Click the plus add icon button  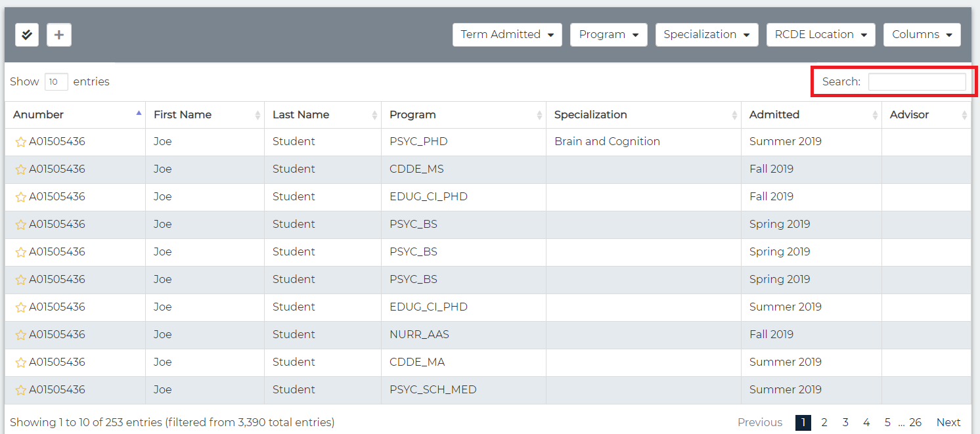59,35
